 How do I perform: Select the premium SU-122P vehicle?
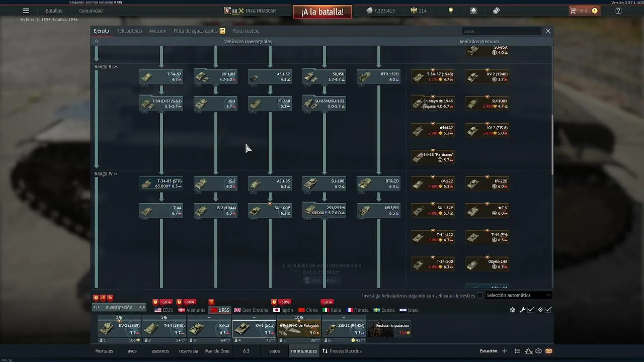click(x=433, y=210)
